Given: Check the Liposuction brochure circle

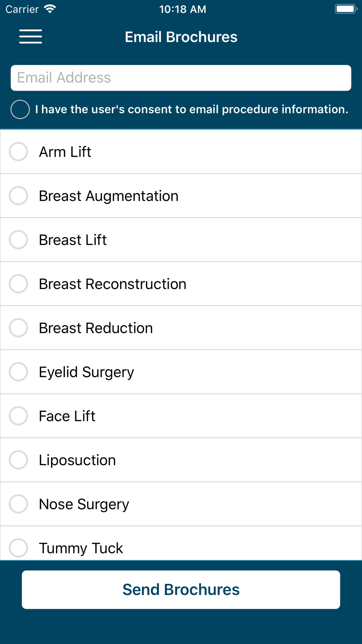Looking at the screenshot, I should (x=18, y=460).
